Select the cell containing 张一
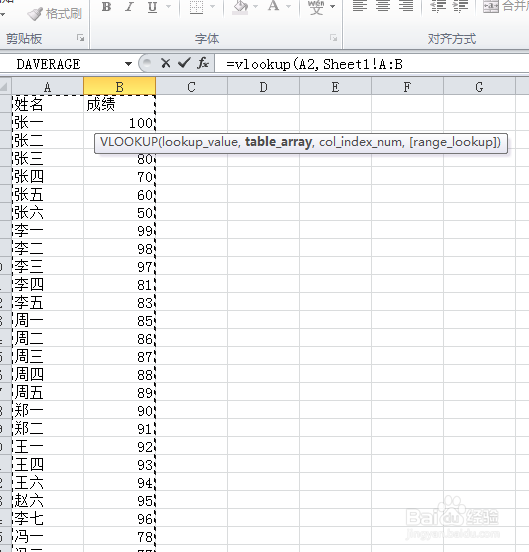This screenshot has height=552, width=529. (48, 123)
